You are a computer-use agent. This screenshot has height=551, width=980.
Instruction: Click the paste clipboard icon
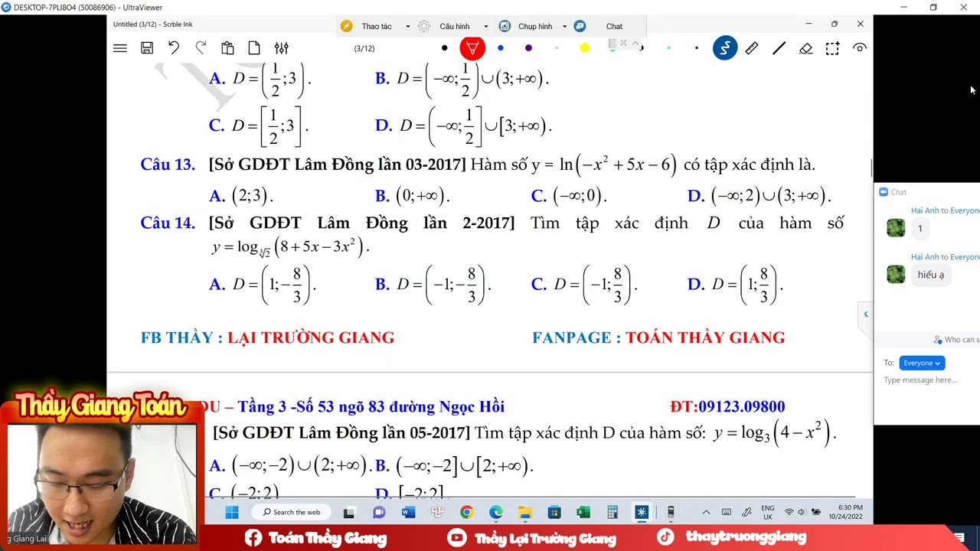227,48
